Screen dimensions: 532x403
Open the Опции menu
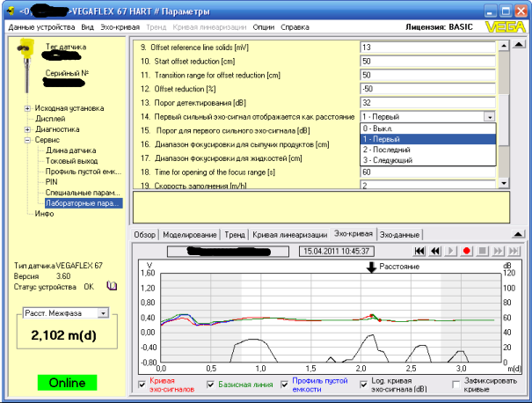[x=263, y=27]
